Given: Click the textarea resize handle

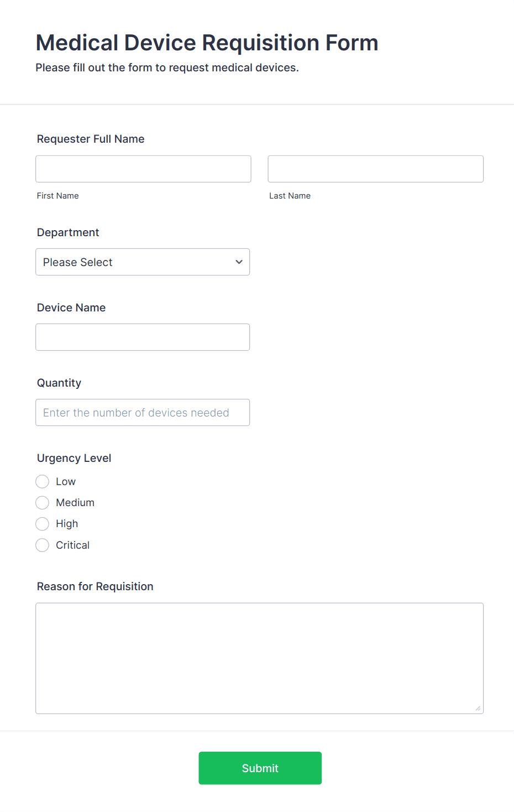Looking at the screenshot, I should pos(478,707).
